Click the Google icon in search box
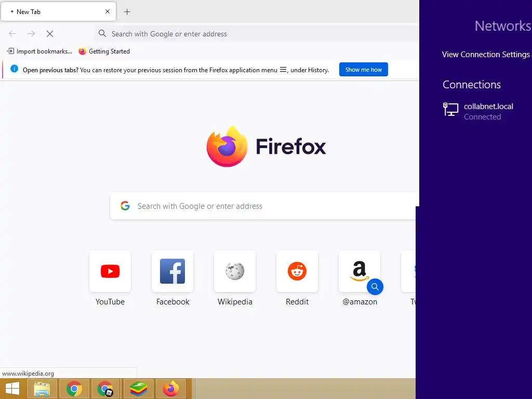532x399 pixels. pos(125,206)
